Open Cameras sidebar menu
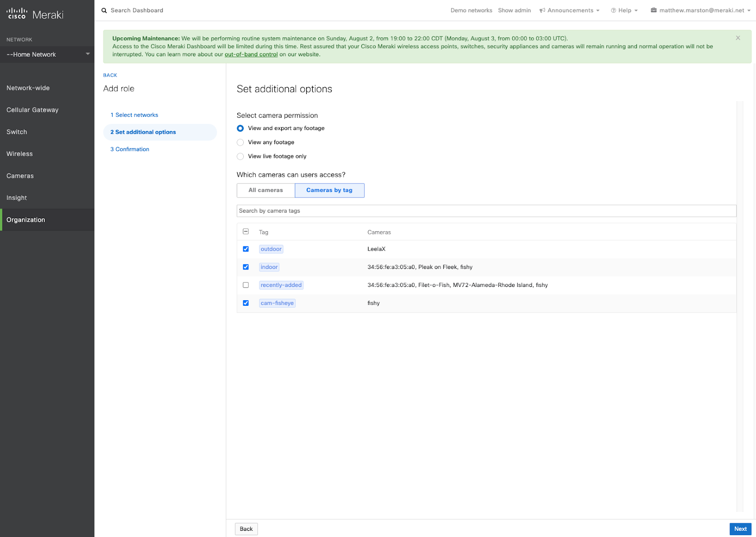756x537 pixels. click(47, 176)
